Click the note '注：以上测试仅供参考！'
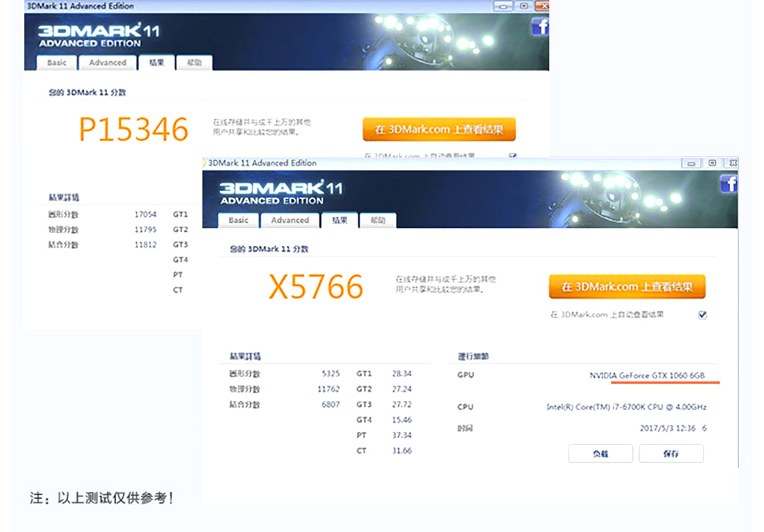The height and width of the screenshot is (532, 764). click(101, 498)
